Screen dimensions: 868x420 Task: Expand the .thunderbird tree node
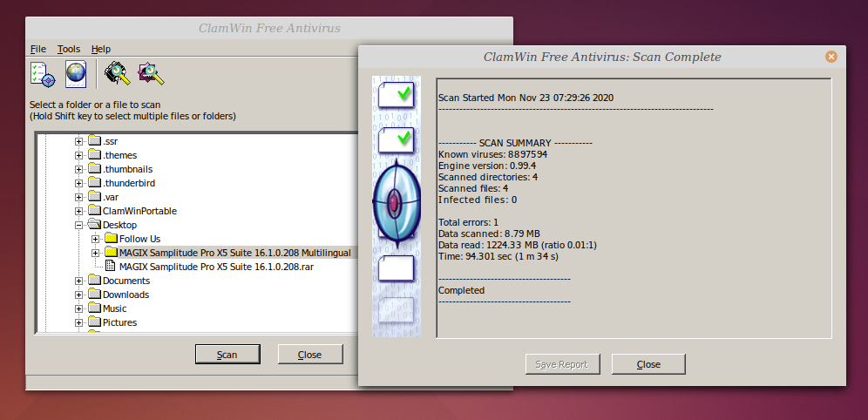[x=78, y=183]
